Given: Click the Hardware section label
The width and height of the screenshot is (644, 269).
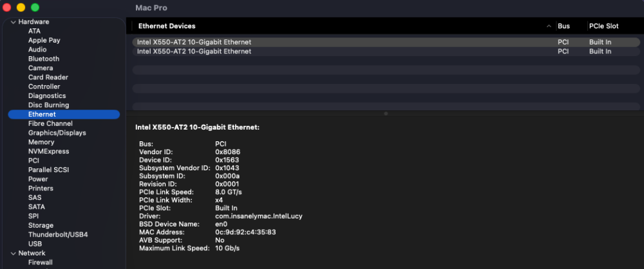Looking at the screenshot, I should 33,22.
